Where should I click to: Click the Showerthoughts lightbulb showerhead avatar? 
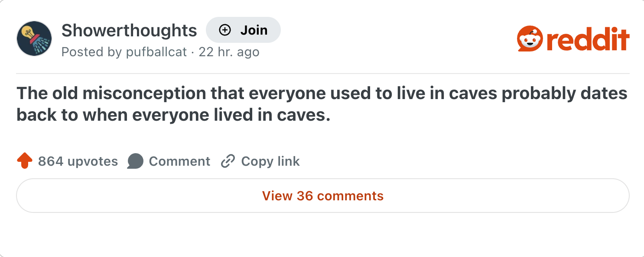click(34, 39)
